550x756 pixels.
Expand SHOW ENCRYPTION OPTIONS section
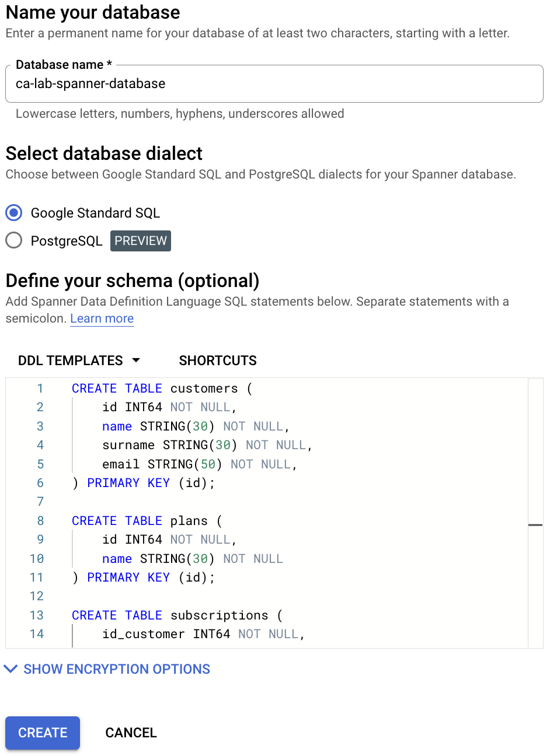pyautogui.click(x=107, y=669)
